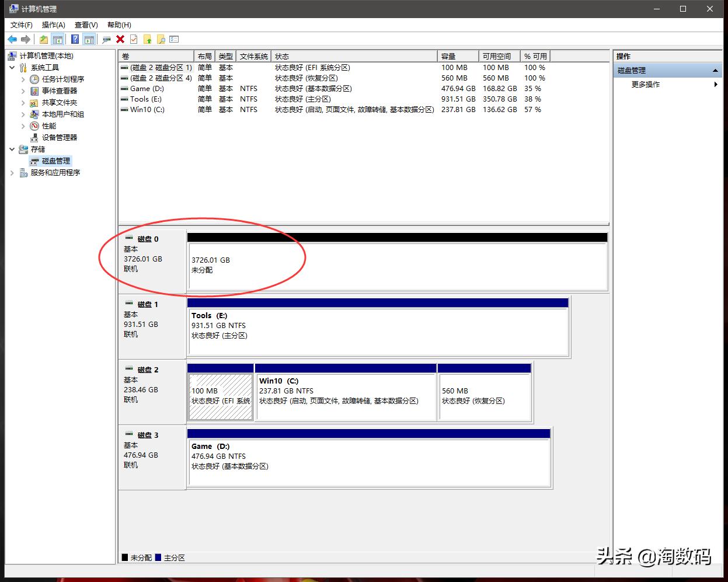Click the Up one level folder icon
728x582 pixels.
point(44,39)
